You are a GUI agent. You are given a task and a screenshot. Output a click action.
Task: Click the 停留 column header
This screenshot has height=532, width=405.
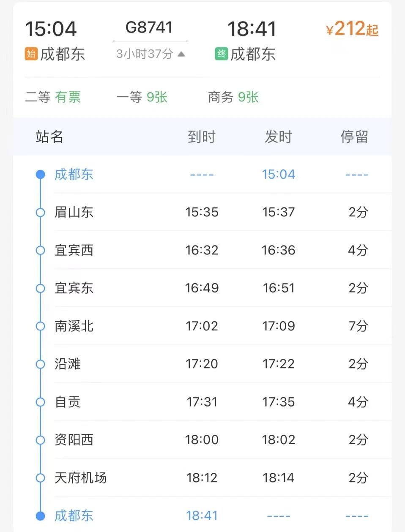coord(354,137)
